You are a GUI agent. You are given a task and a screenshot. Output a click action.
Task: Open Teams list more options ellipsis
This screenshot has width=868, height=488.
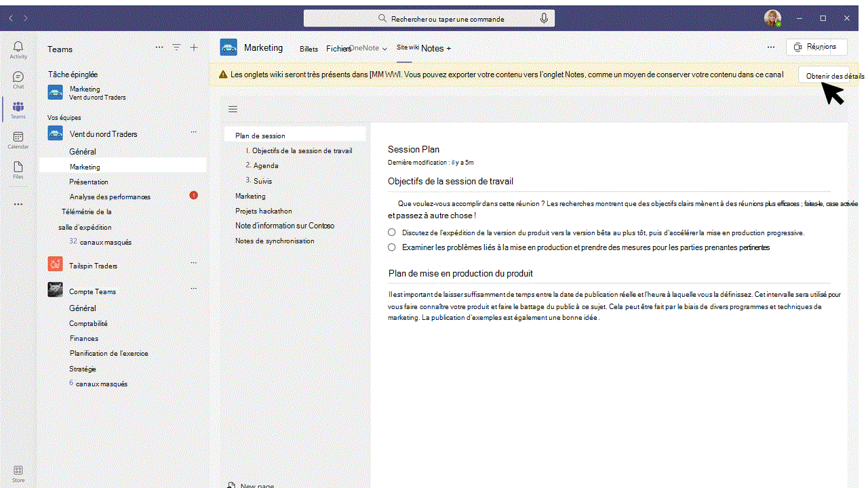159,47
